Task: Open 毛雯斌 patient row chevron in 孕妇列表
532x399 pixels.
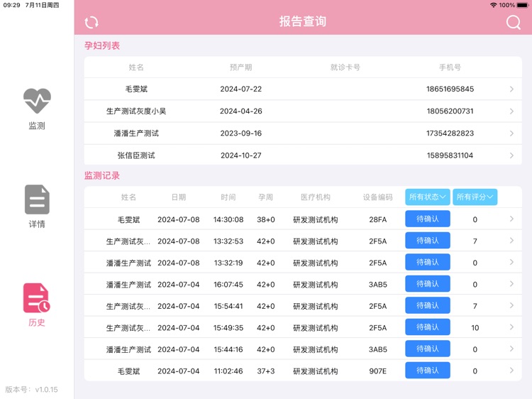Action: 511,89
